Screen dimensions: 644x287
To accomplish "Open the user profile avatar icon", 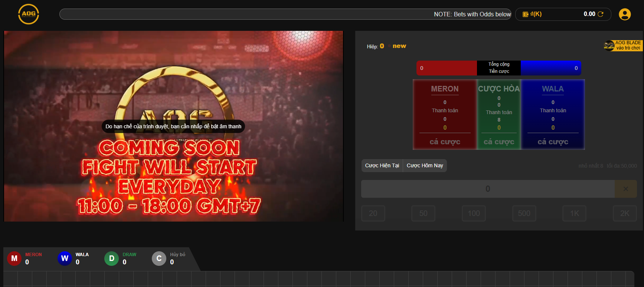I will coord(625,14).
